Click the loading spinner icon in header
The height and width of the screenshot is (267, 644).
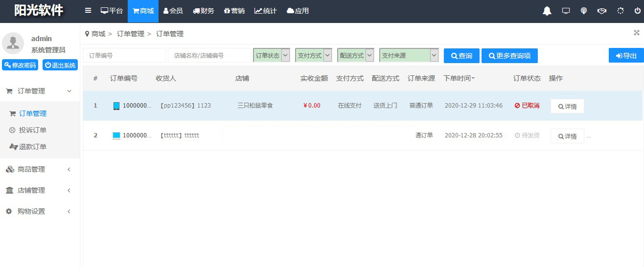621,11
